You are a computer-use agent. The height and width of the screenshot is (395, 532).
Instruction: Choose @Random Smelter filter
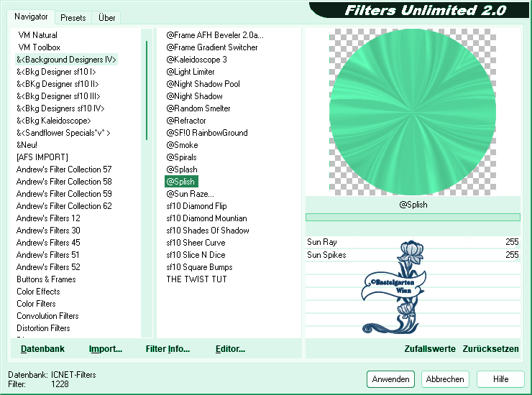point(198,108)
